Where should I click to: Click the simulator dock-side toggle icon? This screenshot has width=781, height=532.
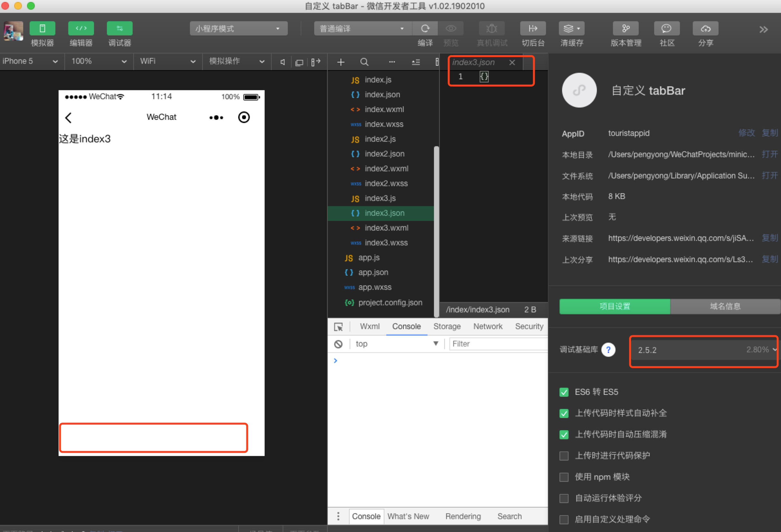(x=315, y=62)
